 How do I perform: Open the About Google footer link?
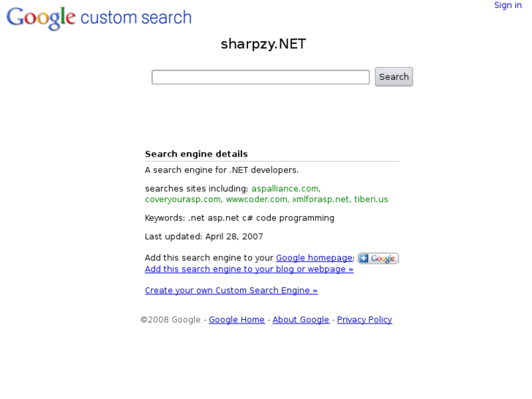point(301,320)
